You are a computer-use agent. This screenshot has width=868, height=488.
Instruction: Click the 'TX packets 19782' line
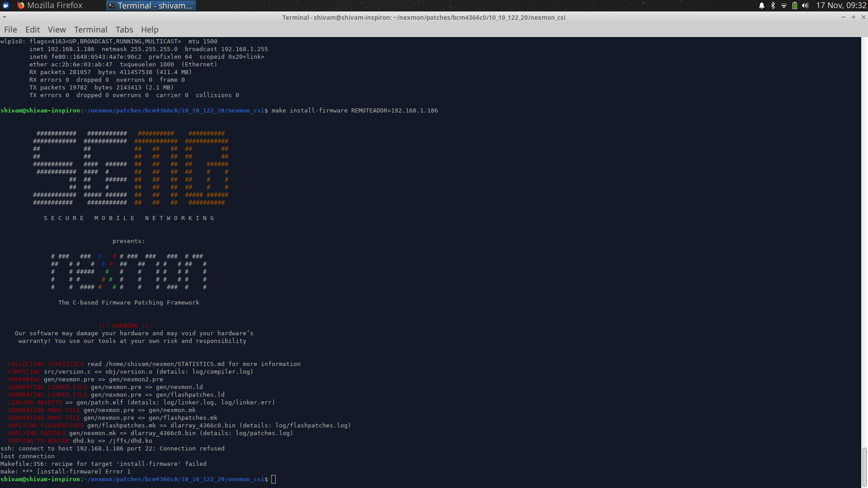pyautogui.click(x=102, y=88)
